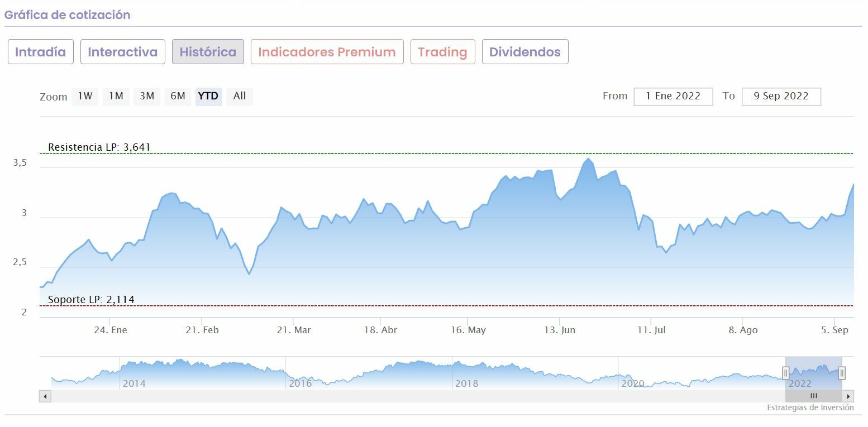Click the From date field
Screen dimensions: 868x427
pyautogui.click(x=673, y=96)
